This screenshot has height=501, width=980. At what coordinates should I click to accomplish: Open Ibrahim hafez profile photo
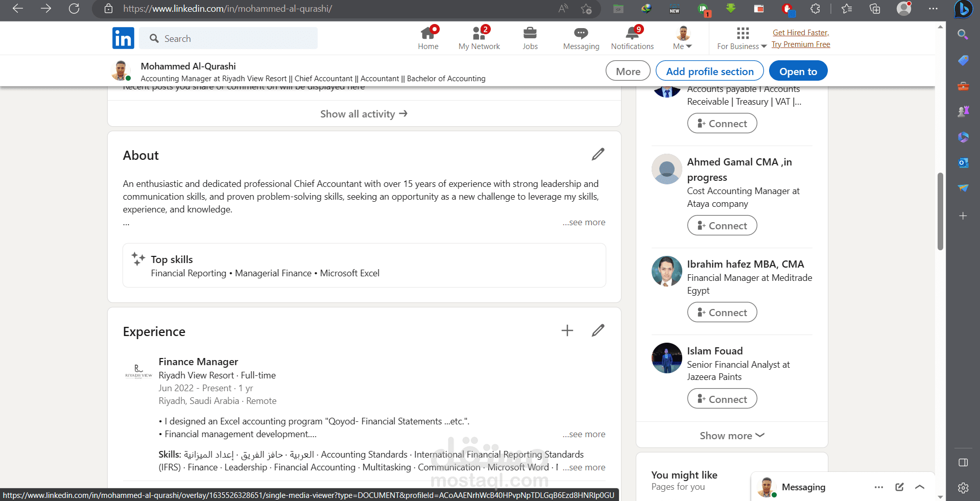coord(666,271)
